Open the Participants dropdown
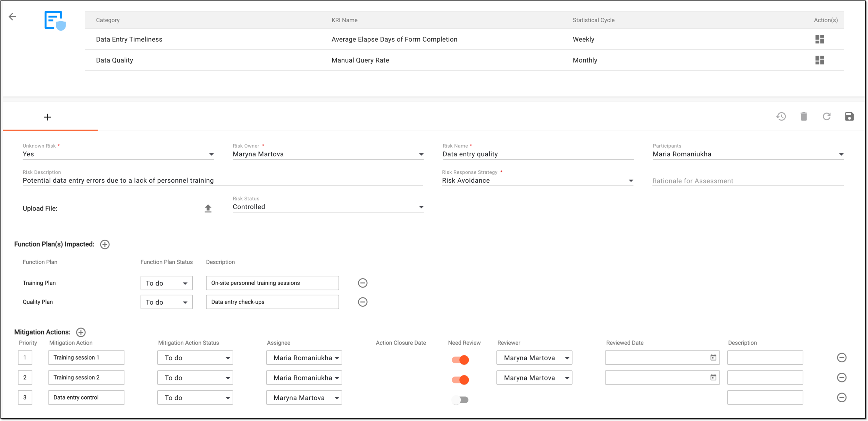The image size is (868, 421). pyautogui.click(x=748, y=154)
